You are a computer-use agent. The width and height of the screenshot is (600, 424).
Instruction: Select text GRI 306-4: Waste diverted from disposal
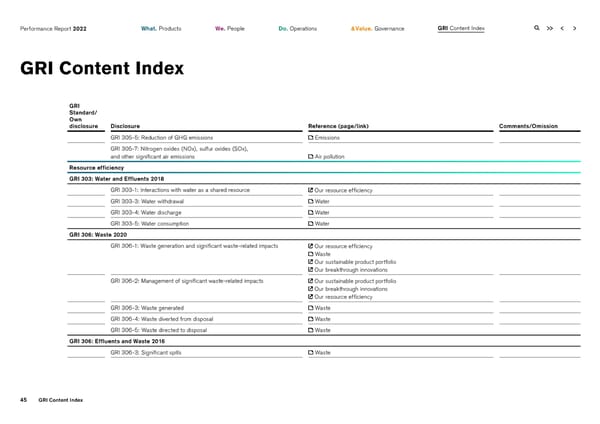(161, 319)
